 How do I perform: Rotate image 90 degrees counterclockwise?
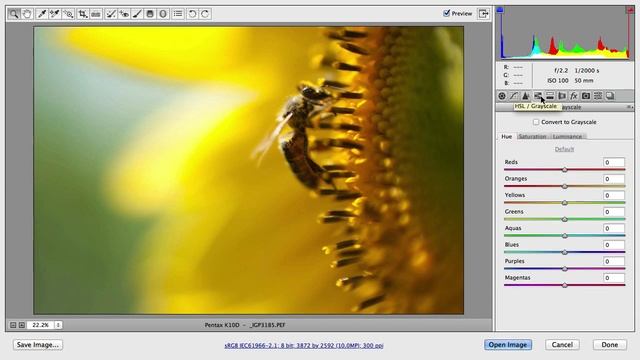(192, 14)
